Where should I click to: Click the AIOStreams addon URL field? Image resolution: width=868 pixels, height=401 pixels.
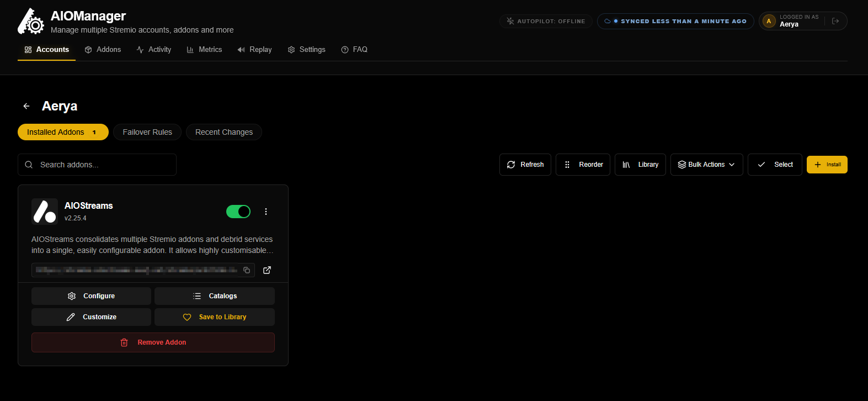(143, 270)
